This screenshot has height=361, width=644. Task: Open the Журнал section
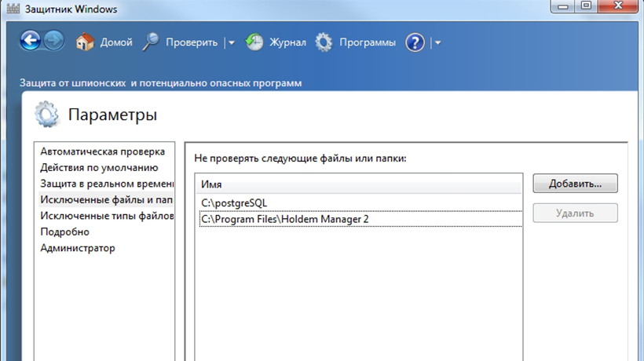click(287, 42)
